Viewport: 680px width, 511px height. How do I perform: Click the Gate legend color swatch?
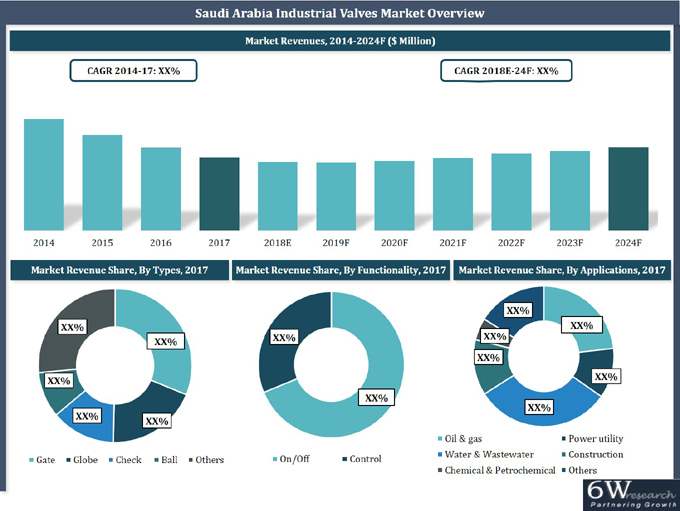click(x=31, y=460)
